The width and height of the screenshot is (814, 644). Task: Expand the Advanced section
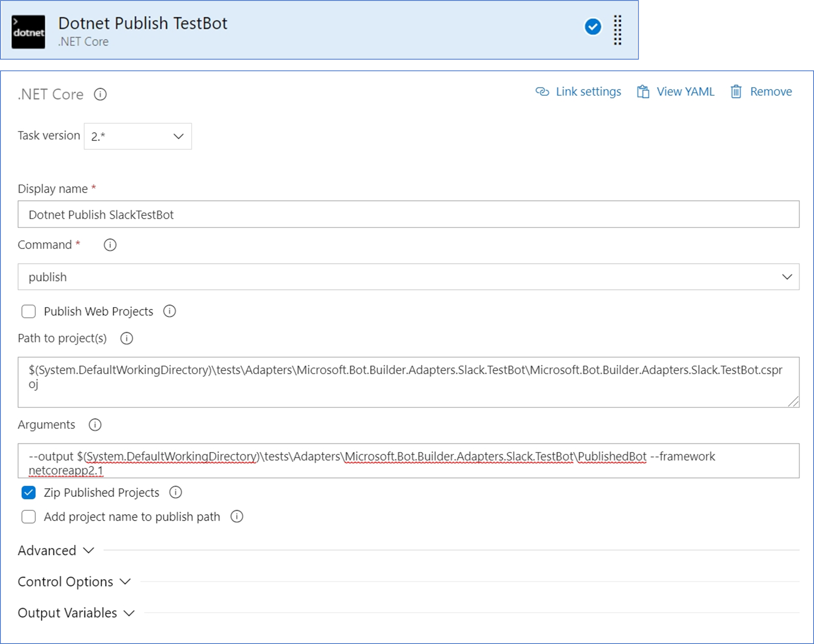click(56, 550)
